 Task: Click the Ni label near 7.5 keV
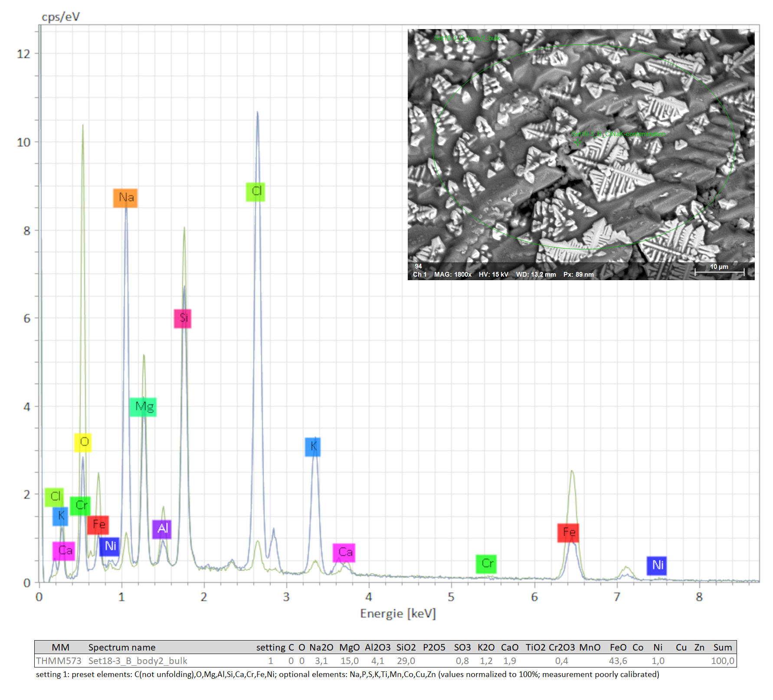click(x=657, y=566)
